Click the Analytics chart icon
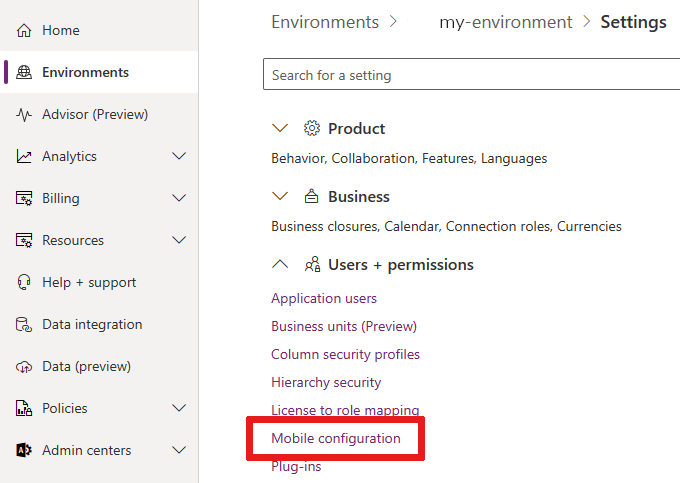The width and height of the screenshot is (680, 483). (25, 157)
